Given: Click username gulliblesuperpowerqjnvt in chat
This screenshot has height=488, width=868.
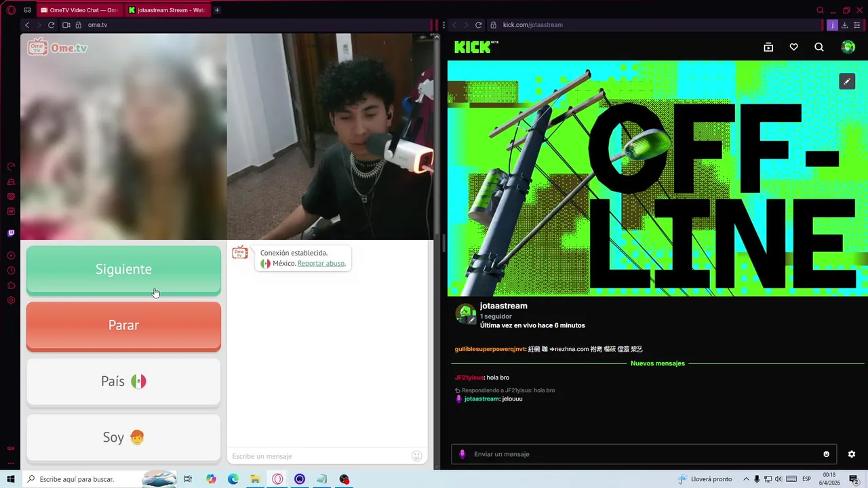Looking at the screenshot, I should point(490,349).
